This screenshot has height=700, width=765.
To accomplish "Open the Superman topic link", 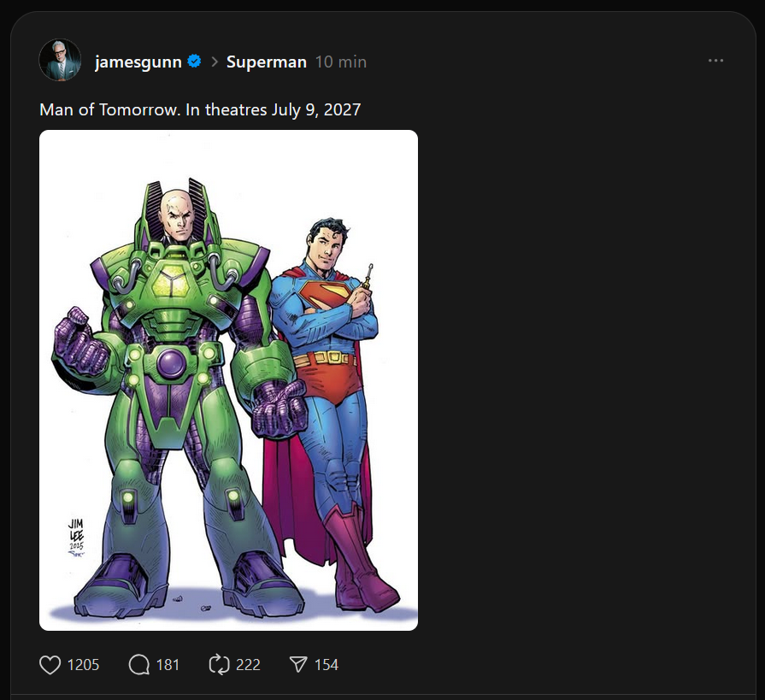I will 266,62.
